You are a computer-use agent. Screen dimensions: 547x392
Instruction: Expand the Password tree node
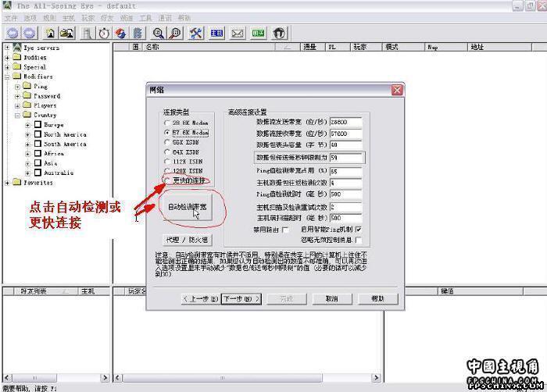coord(17,95)
